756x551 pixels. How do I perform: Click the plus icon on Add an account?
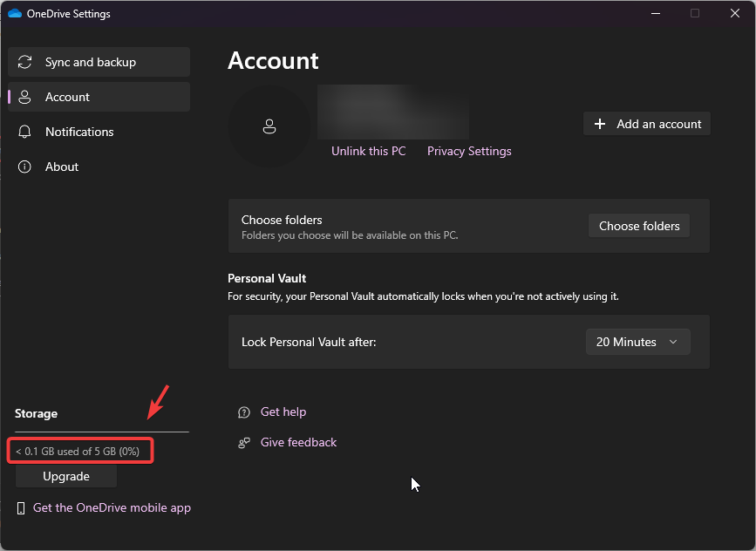[x=600, y=124]
